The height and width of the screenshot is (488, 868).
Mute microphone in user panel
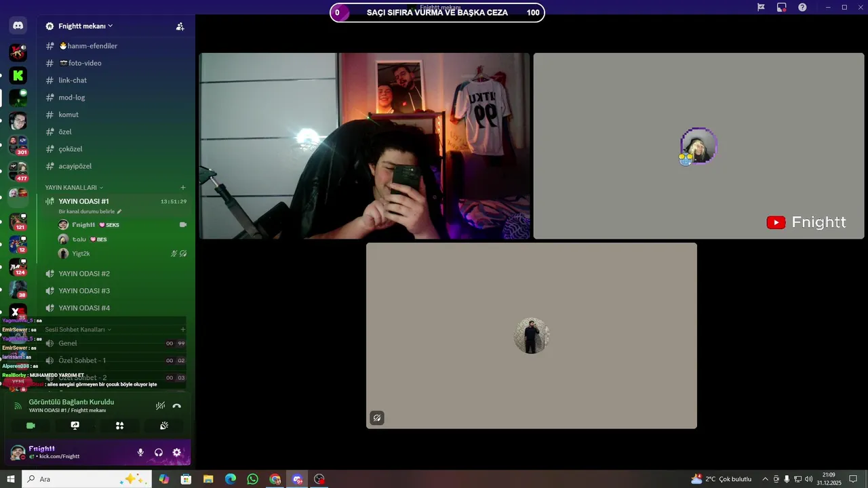tap(140, 453)
